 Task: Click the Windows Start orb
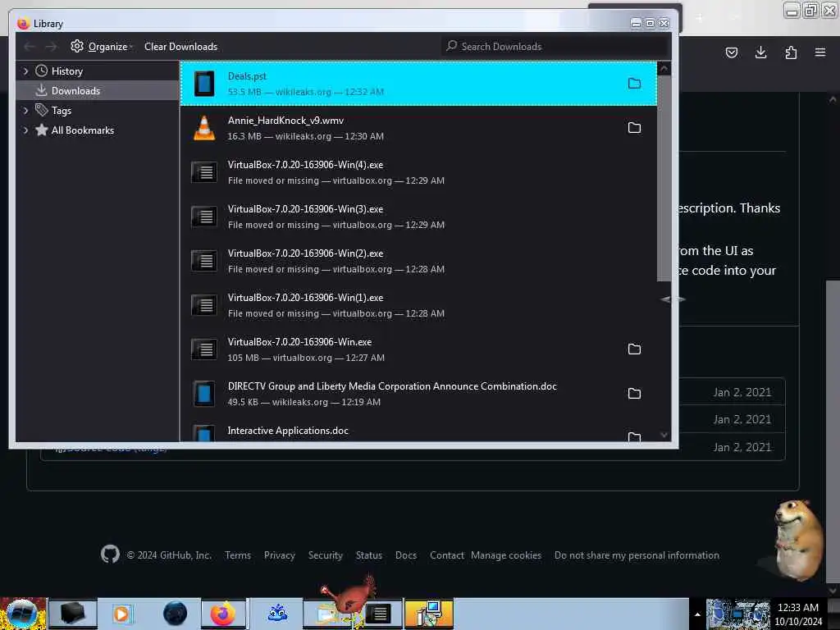22,614
